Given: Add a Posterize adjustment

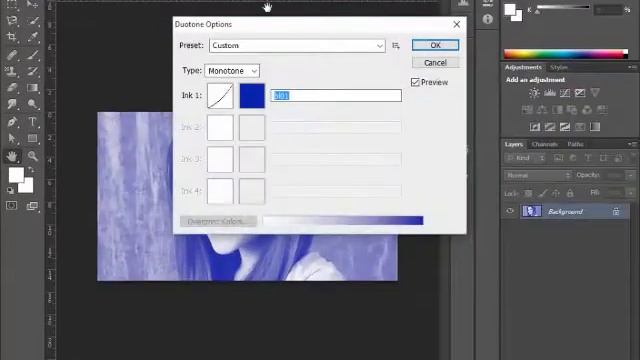Looking at the screenshot, I should click(550, 127).
